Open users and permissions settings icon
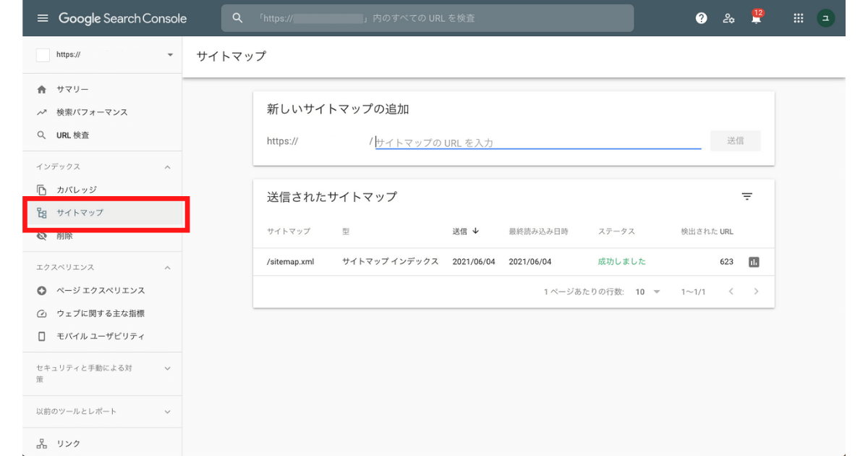This screenshot has height=456, width=868. pos(728,19)
